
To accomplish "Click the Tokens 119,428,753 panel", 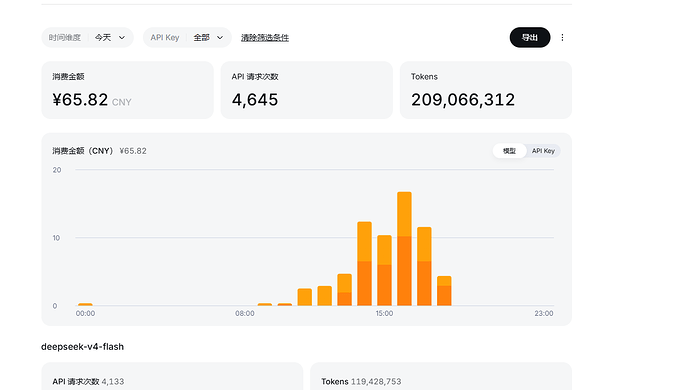I will (x=441, y=376).
